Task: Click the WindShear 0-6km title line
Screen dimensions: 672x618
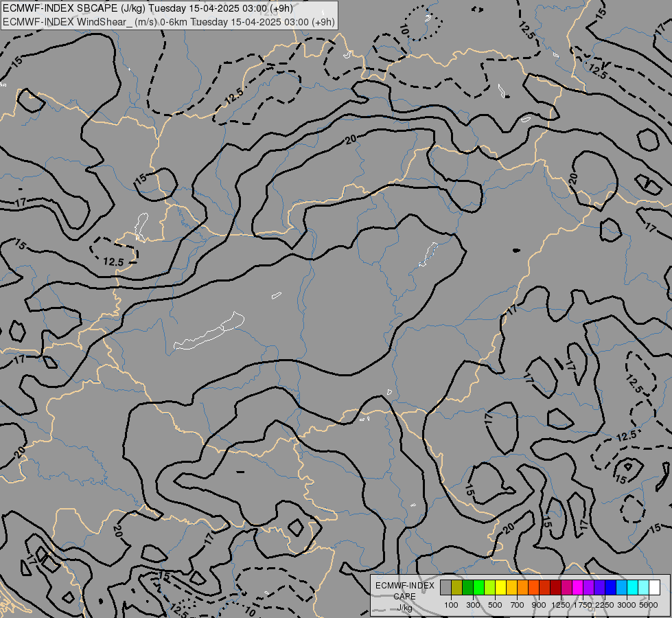Action: point(169,22)
